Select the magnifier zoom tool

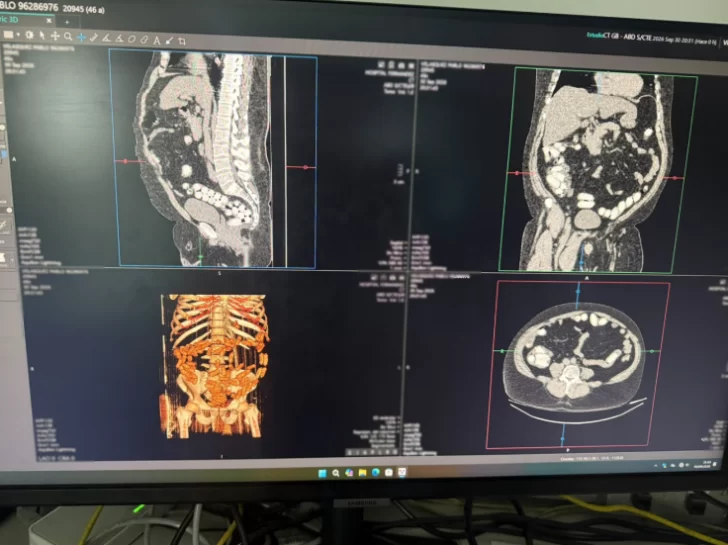click(68, 37)
